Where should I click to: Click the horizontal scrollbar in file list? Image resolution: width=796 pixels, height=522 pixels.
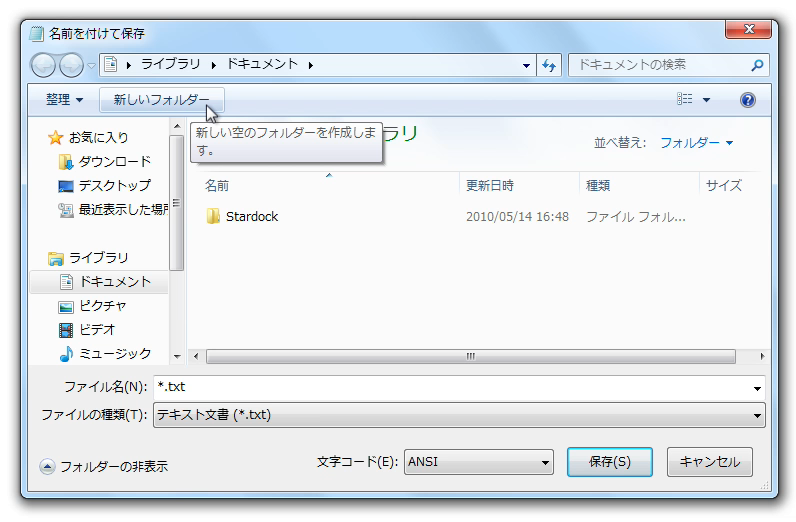(x=470, y=356)
